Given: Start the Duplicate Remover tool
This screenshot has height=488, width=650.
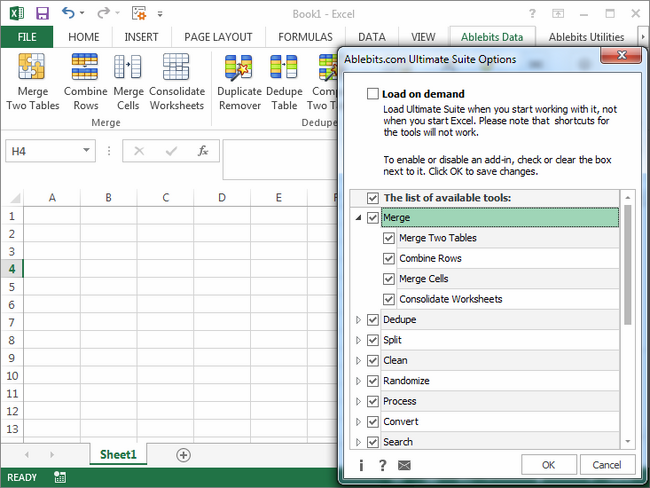Looking at the screenshot, I should (239, 82).
